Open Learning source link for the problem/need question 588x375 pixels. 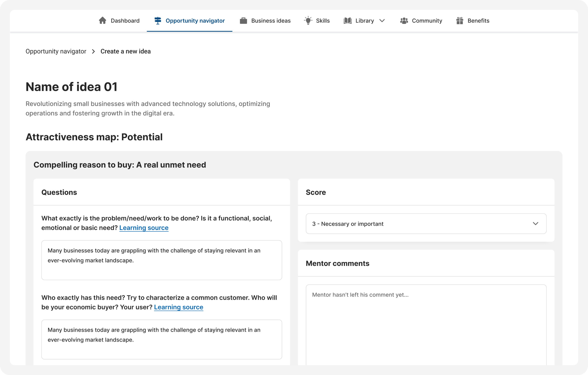tap(144, 228)
